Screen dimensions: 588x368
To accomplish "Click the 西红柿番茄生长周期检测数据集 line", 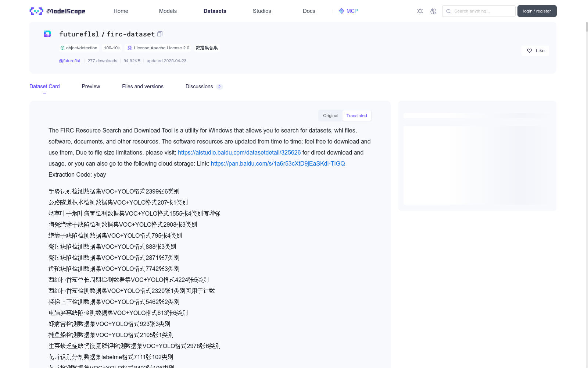I will click(x=129, y=280).
